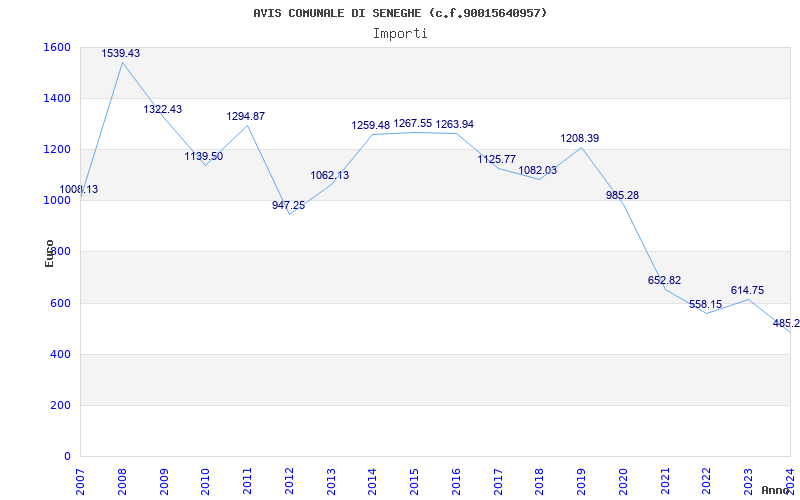Click the x-axis year 2020

click(623, 482)
